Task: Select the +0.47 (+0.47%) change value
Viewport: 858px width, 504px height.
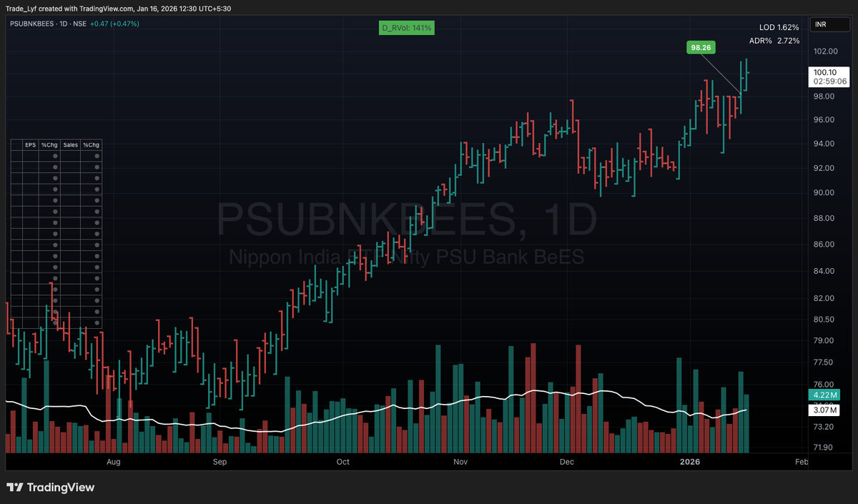Action: point(114,24)
